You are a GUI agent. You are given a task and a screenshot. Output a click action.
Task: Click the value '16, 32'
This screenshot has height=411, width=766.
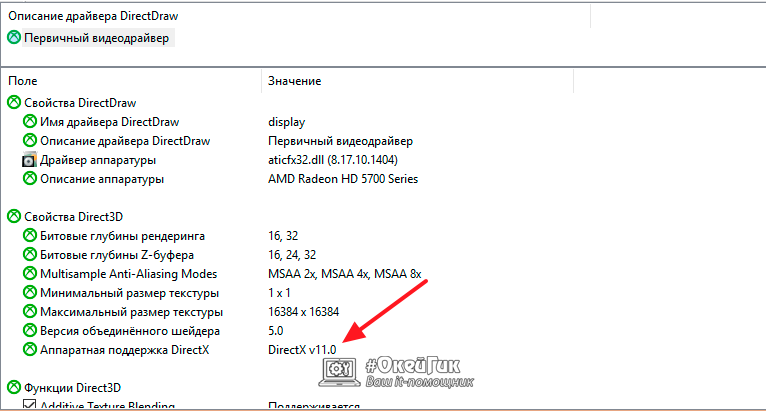click(283, 236)
